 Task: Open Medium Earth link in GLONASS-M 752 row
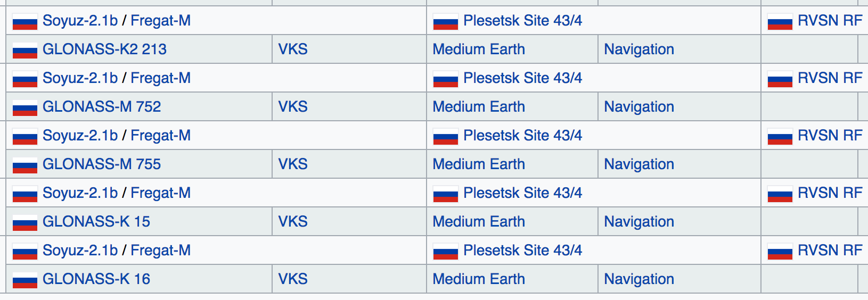click(x=479, y=106)
